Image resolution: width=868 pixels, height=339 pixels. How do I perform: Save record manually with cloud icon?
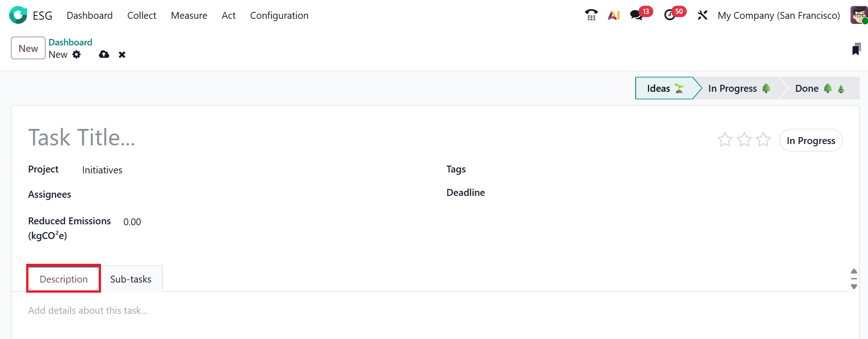(x=104, y=55)
